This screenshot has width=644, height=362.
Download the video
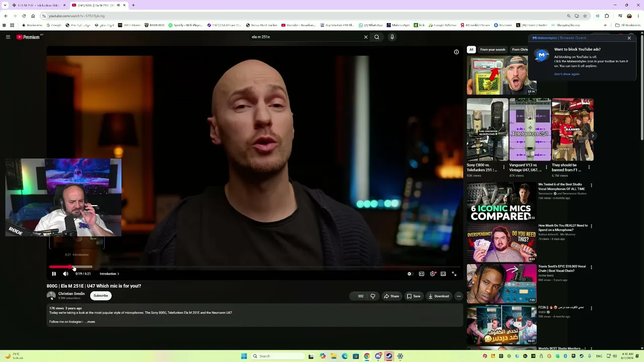tap(439, 296)
